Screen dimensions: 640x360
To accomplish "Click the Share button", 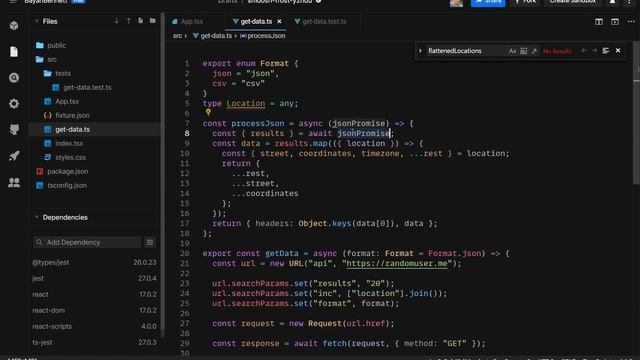I will pyautogui.click(x=488, y=2).
